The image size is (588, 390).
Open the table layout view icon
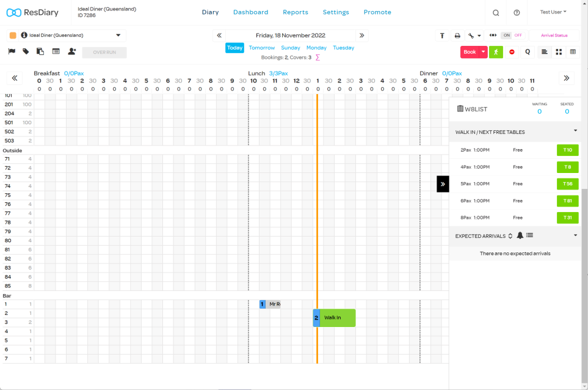click(x=573, y=51)
